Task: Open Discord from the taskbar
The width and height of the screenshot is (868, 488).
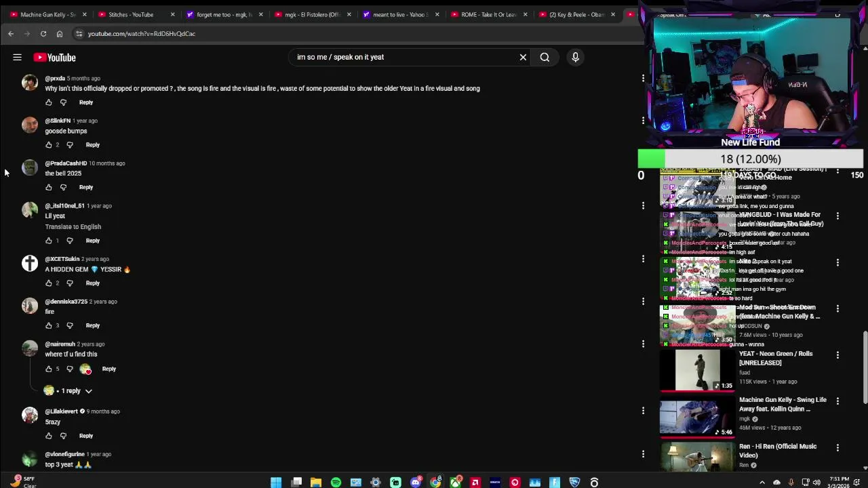Action: [x=416, y=483]
